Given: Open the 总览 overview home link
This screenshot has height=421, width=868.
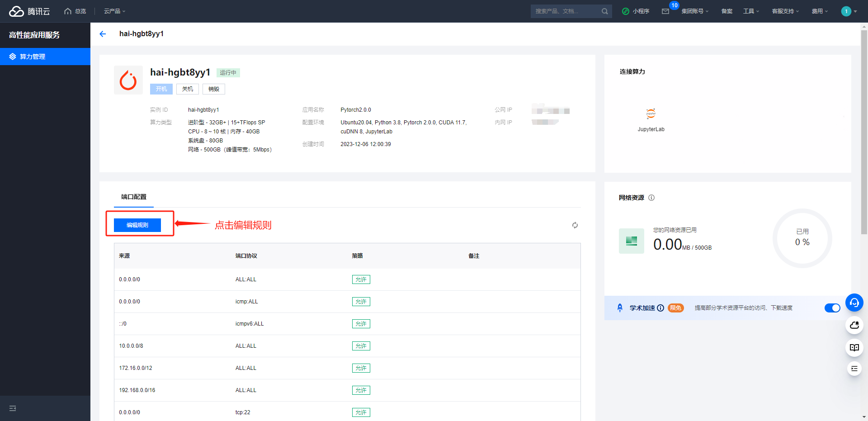Looking at the screenshot, I should tap(75, 11).
